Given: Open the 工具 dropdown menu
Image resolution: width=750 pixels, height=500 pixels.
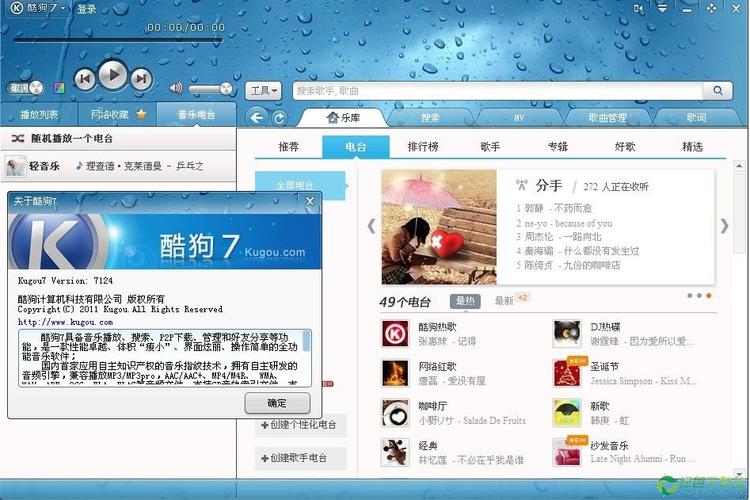Looking at the screenshot, I should click(x=264, y=90).
